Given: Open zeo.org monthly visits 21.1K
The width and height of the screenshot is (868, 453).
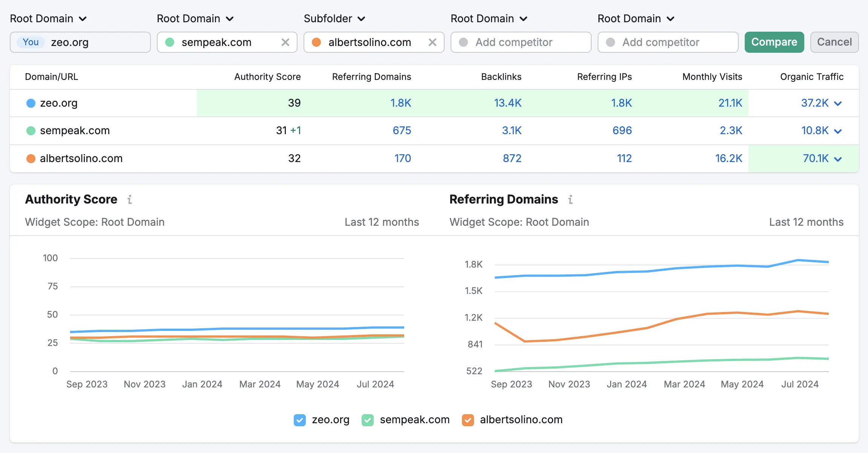Looking at the screenshot, I should click(x=730, y=103).
